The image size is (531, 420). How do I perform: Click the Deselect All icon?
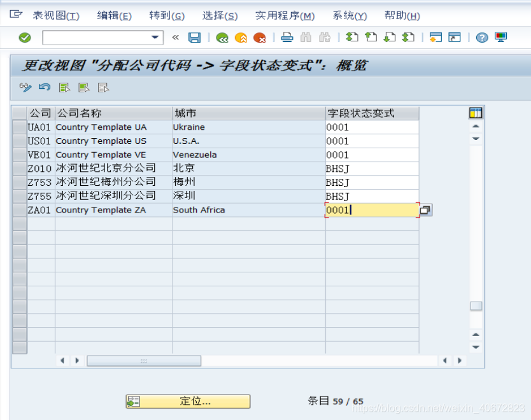(103, 88)
